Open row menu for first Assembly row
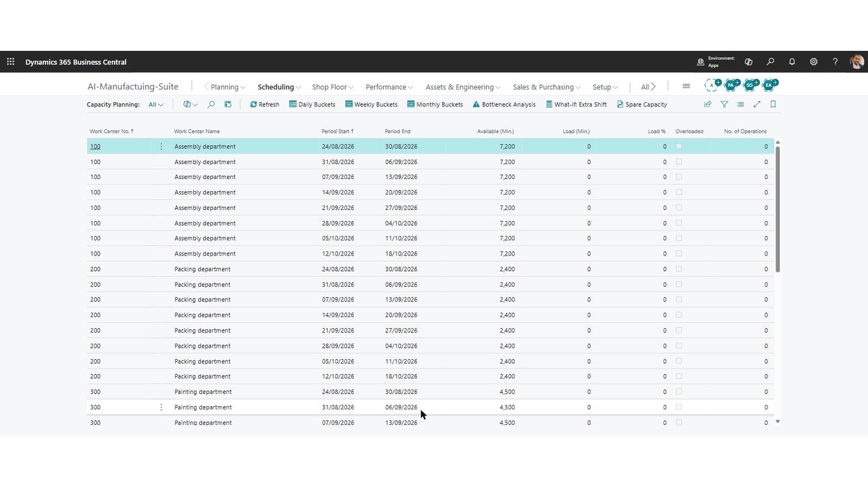The height and width of the screenshot is (488, 868). coord(161,146)
